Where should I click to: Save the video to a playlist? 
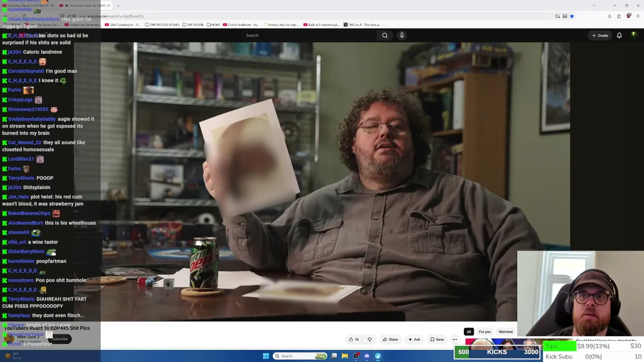coord(437,339)
